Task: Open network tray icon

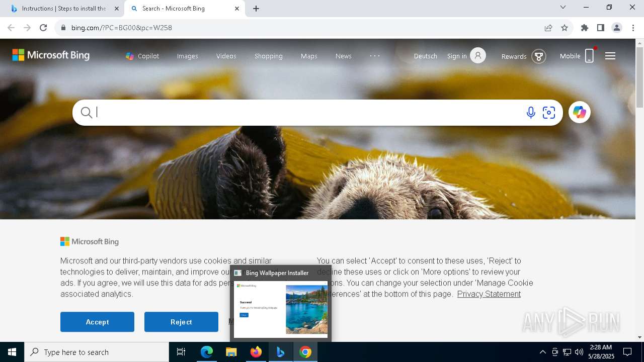Action: [x=567, y=352]
